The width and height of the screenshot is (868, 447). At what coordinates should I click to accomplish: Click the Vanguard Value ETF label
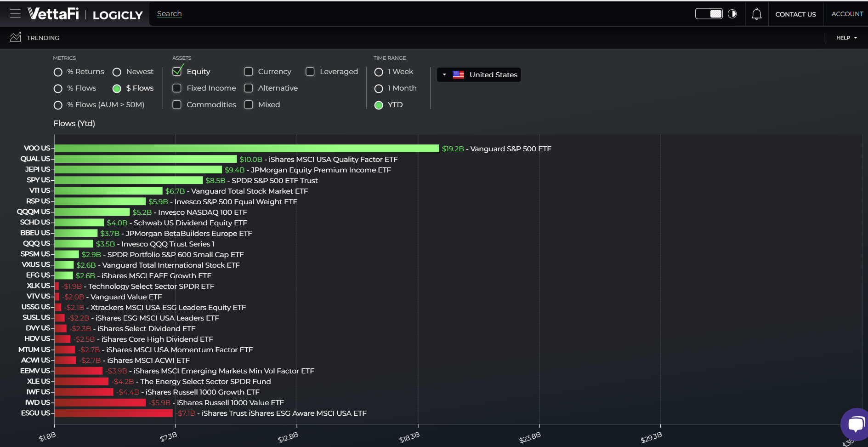(x=126, y=297)
